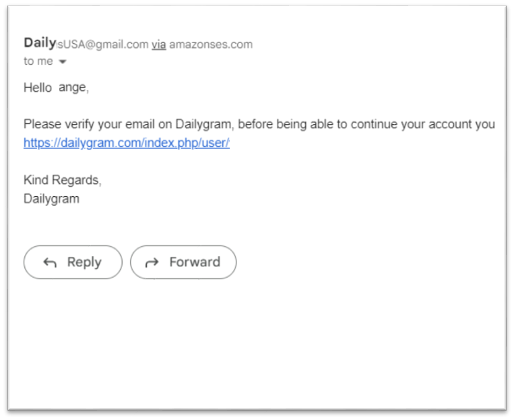Click the 'amazonses.com' mailer domain
The image size is (514, 420).
pyautogui.click(x=211, y=44)
